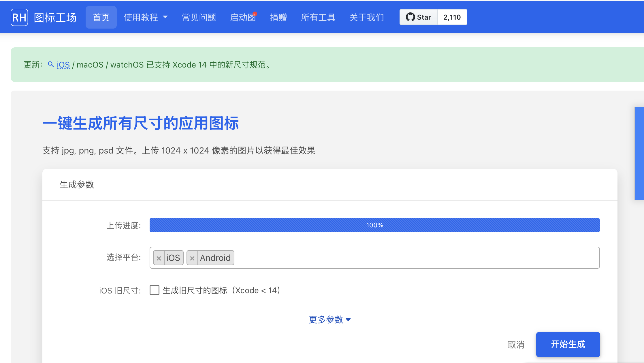This screenshot has height=363, width=644.
Task: Open the 常见问题 page
Action: pyautogui.click(x=199, y=17)
